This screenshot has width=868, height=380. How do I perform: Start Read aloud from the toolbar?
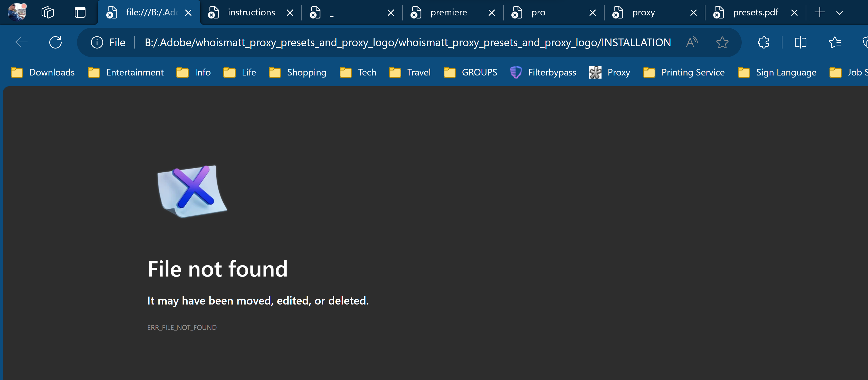click(x=691, y=42)
